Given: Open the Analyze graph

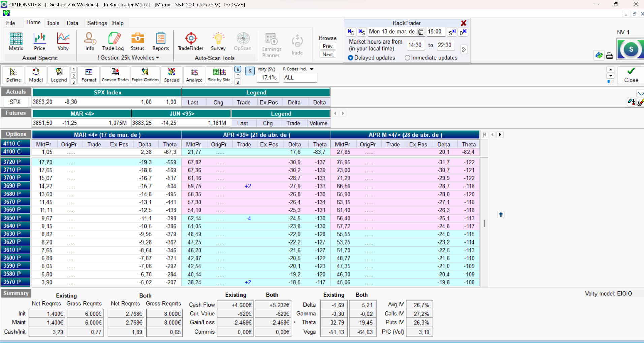Looking at the screenshot, I should [194, 75].
